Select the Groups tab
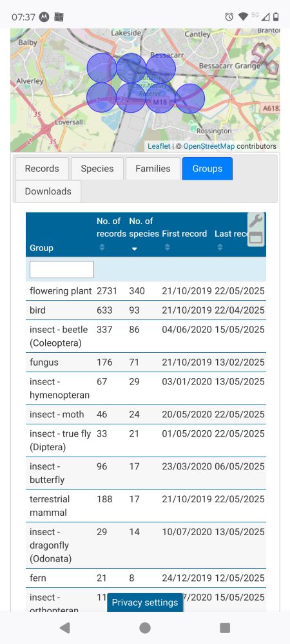Viewport: 290px width, 644px height. (208, 168)
